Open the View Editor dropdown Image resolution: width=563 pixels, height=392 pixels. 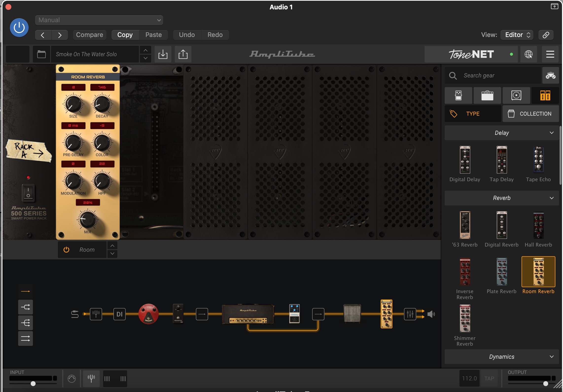517,35
